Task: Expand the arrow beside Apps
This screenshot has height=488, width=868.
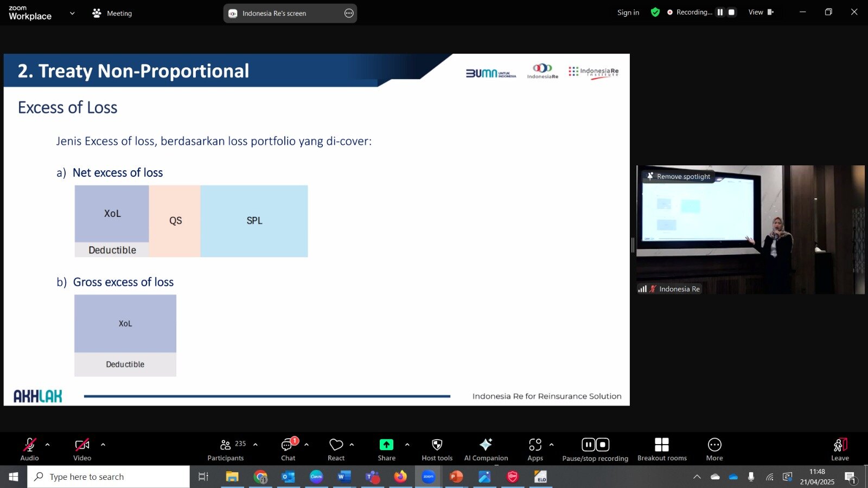Action: coord(551,445)
